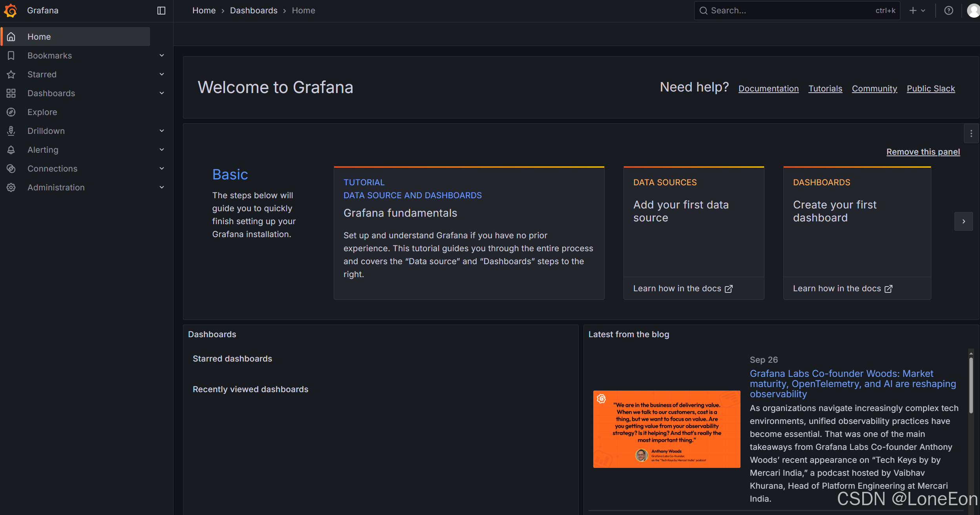Open the Public Slack link
The width and height of the screenshot is (980, 515).
click(x=931, y=89)
